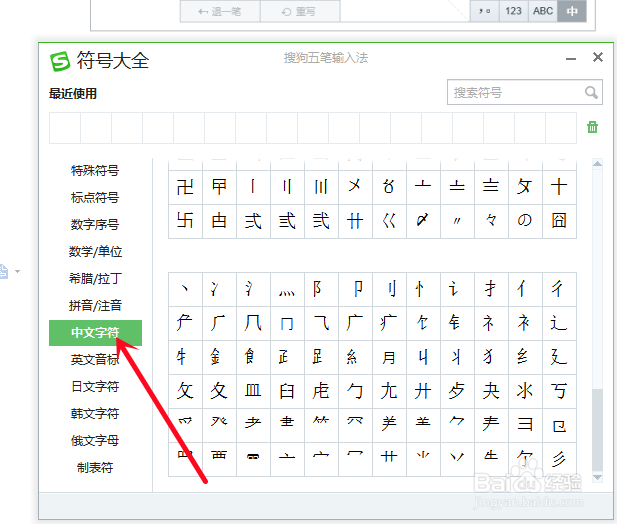617x524 pixels.
Task: Insert the 囧 symbol
Action: (559, 221)
